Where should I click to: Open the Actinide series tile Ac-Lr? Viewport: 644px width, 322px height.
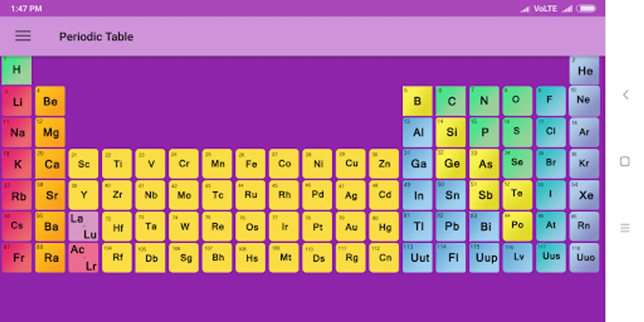click(83, 258)
